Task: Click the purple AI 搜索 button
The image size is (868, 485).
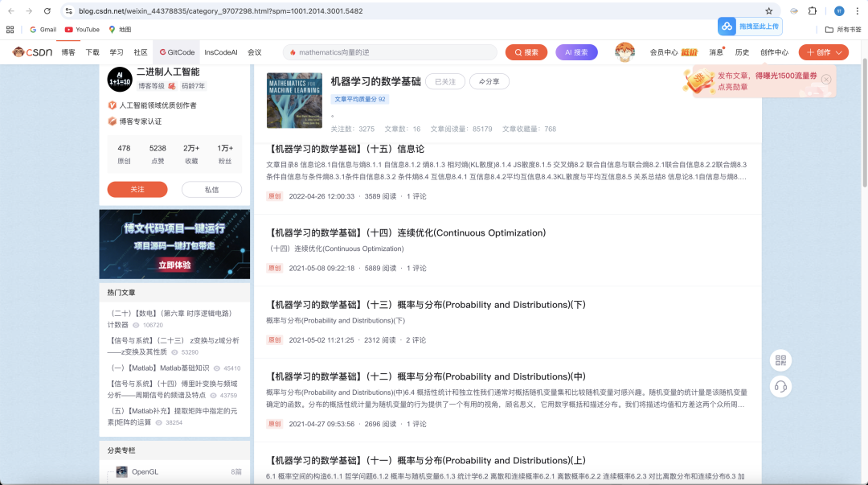Action: click(576, 52)
